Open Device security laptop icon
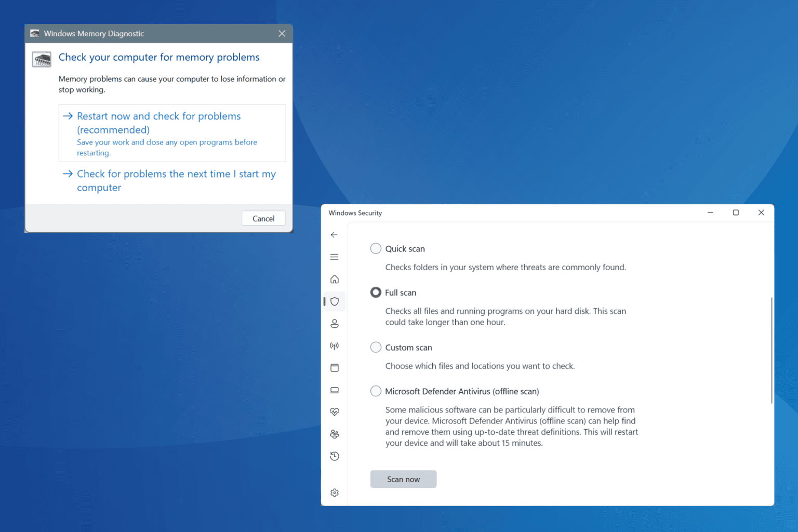The height and width of the screenshot is (532, 798). pyautogui.click(x=335, y=390)
